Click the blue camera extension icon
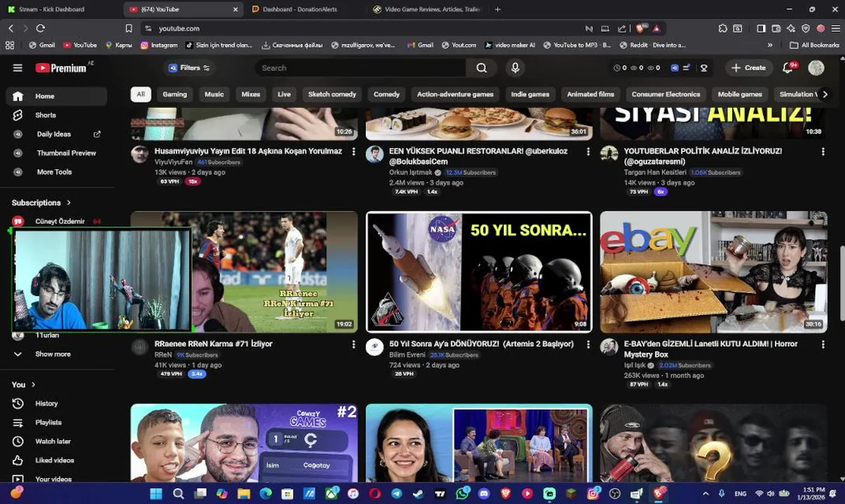 click(675, 68)
